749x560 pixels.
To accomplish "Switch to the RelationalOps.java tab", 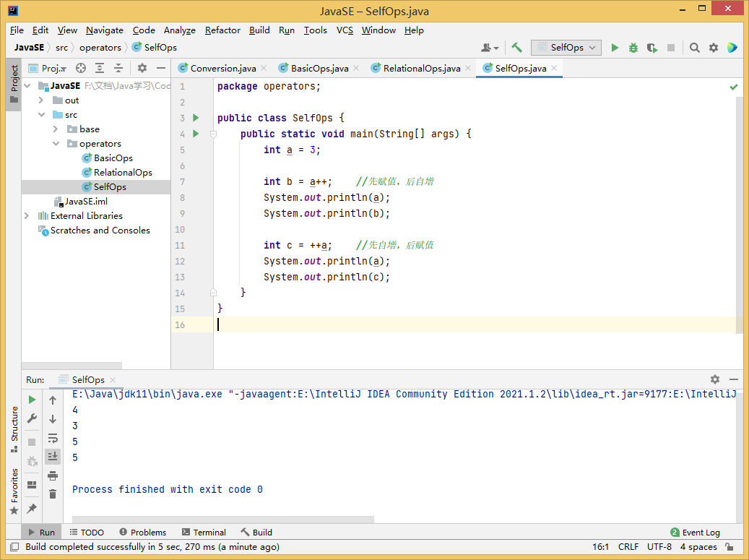I will pos(421,68).
